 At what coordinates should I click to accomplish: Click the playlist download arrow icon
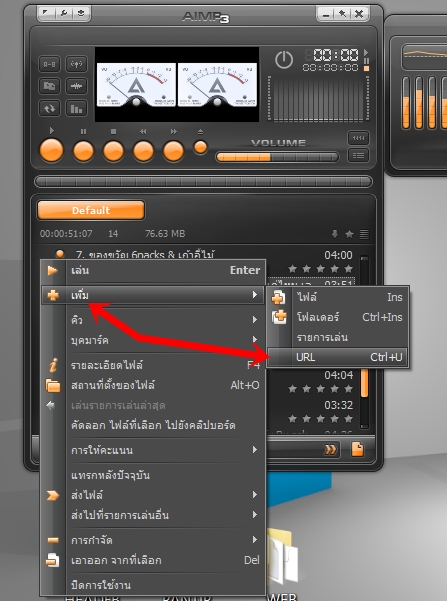(335, 233)
